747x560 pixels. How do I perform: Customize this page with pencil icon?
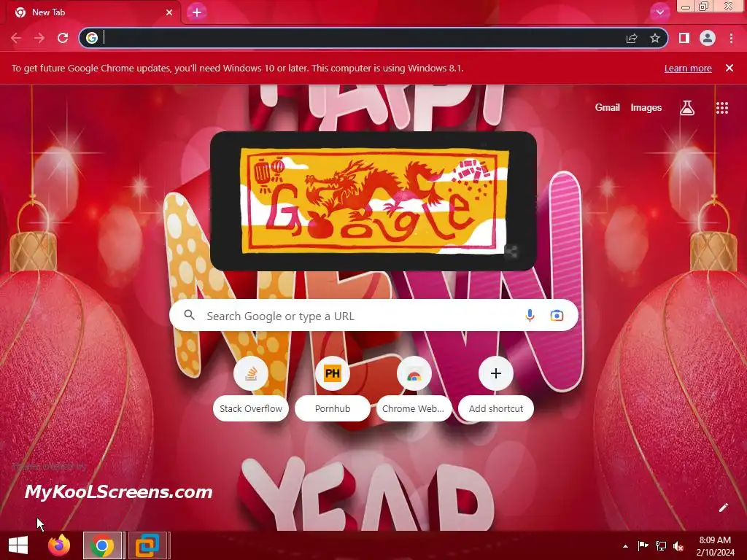pos(723,507)
